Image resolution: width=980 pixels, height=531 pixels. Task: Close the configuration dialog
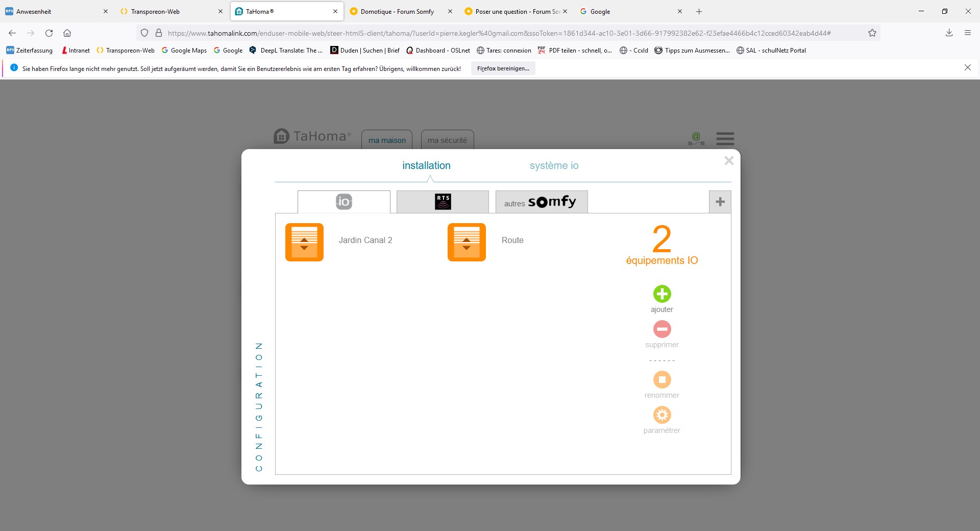pyautogui.click(x=729, y=161)
